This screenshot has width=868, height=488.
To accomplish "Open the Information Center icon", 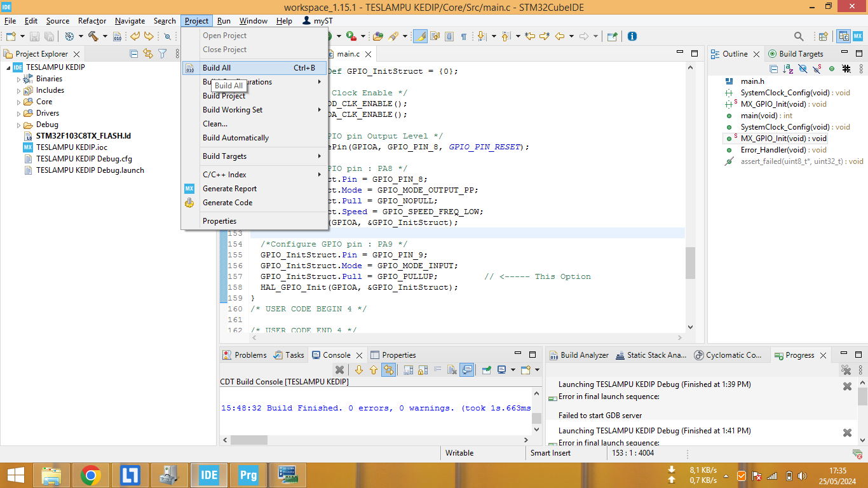I will [x=632, y=36].
